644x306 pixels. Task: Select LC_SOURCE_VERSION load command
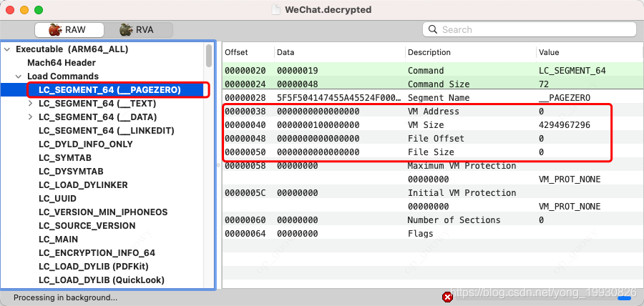point(87,225)
